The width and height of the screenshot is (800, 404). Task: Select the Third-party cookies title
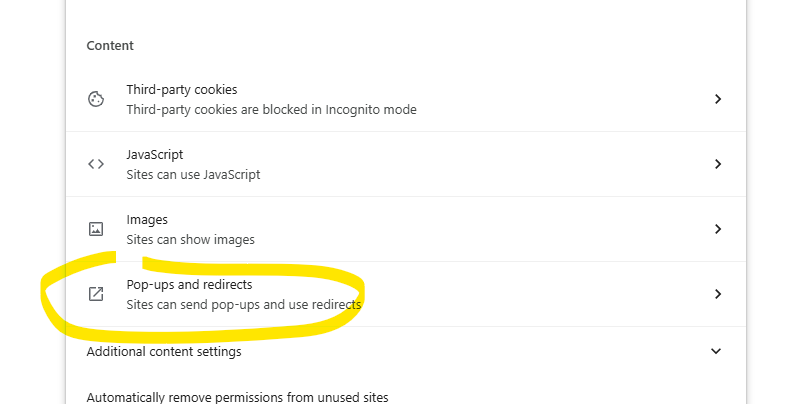tap(182, 89)
